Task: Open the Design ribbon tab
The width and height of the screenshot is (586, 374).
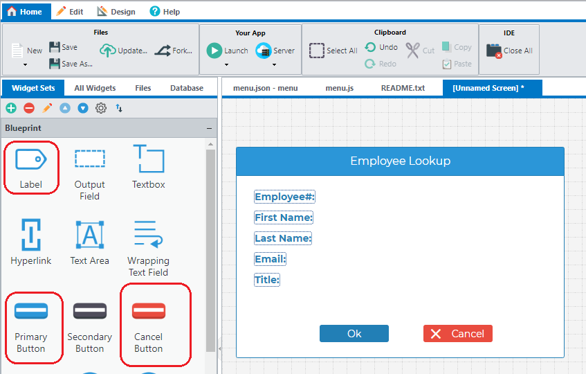Action: pos(116,12)
